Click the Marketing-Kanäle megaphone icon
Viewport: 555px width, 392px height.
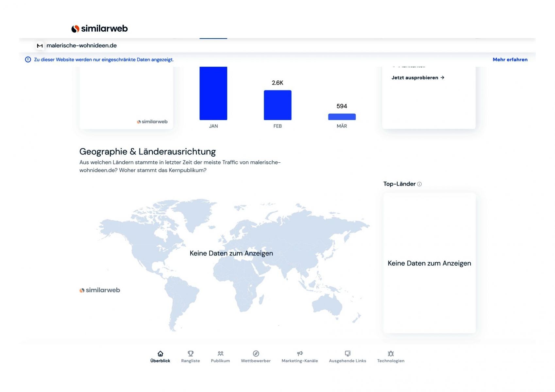(300, 353)
